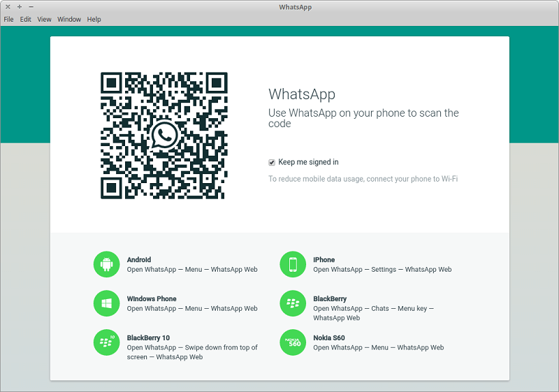Click the Nokia S60 icon
559x392 pixels.
pos(293,342)
